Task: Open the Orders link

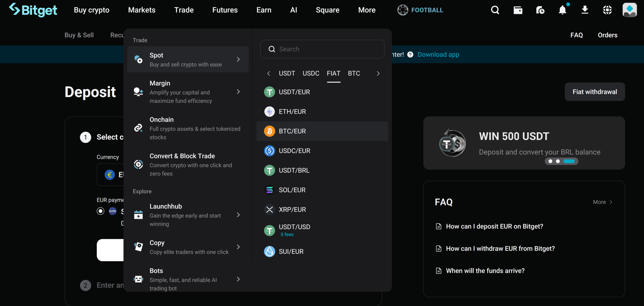Action: [608, 35]
